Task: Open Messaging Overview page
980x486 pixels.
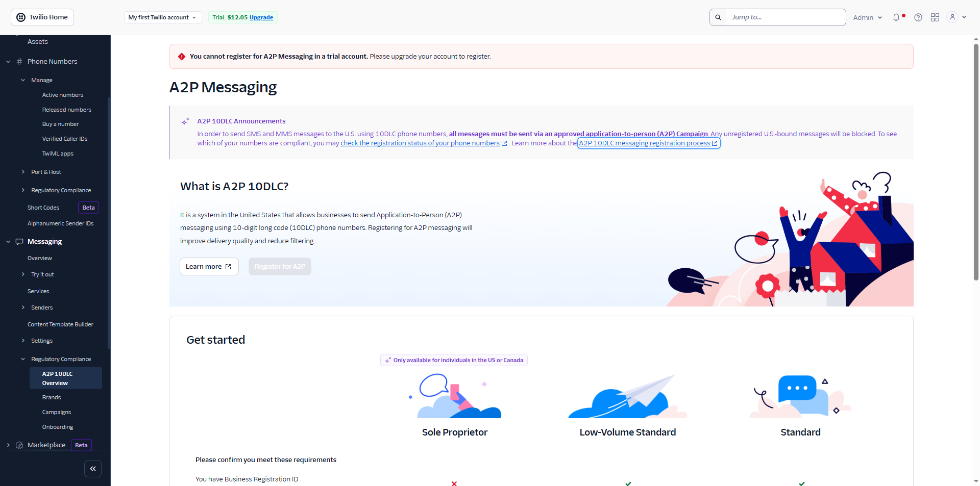Action: pos(40,258)
